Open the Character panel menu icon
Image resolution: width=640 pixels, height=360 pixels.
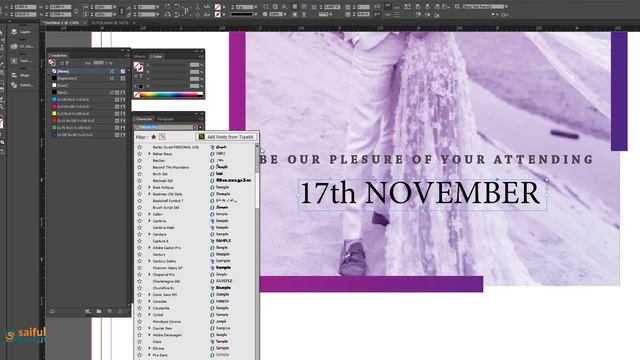[201, 119]
